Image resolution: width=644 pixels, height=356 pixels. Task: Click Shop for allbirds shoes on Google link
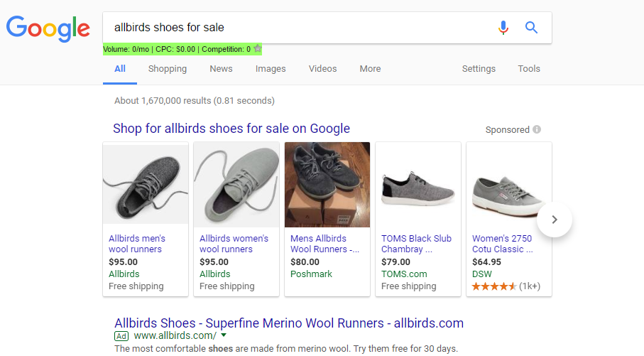tap(231, 128)
